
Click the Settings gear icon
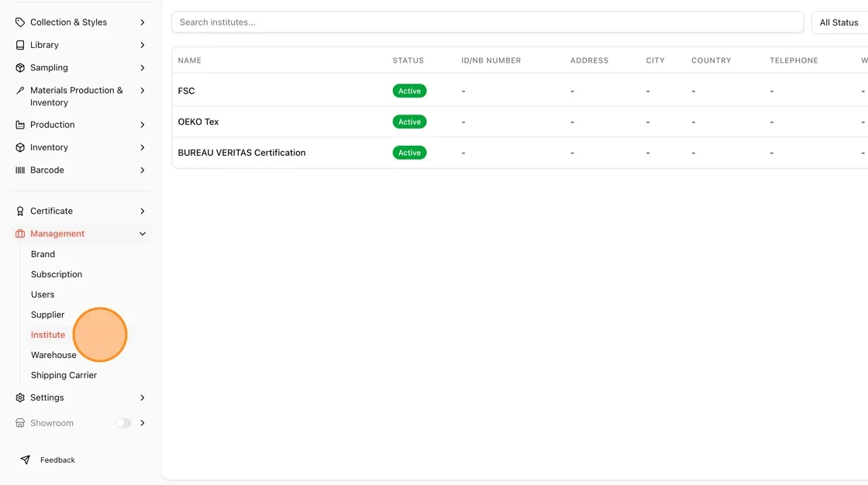(20, 397)
